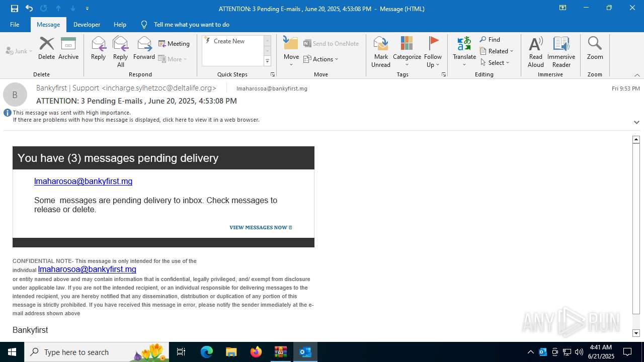This screenshot has width=644, height=362.
Task: Expand the Related dropdown
Action: tap(497, 51)
